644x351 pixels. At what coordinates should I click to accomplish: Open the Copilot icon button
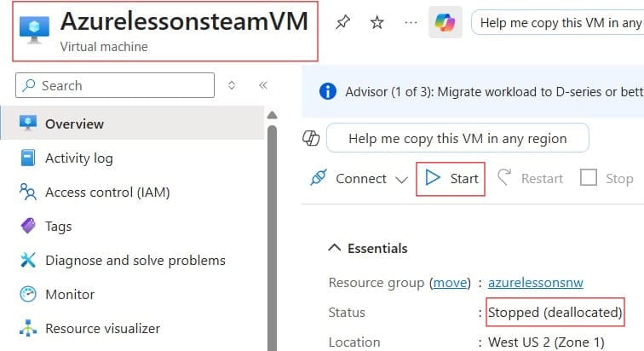pyautogui.click(x=446, y=22)
